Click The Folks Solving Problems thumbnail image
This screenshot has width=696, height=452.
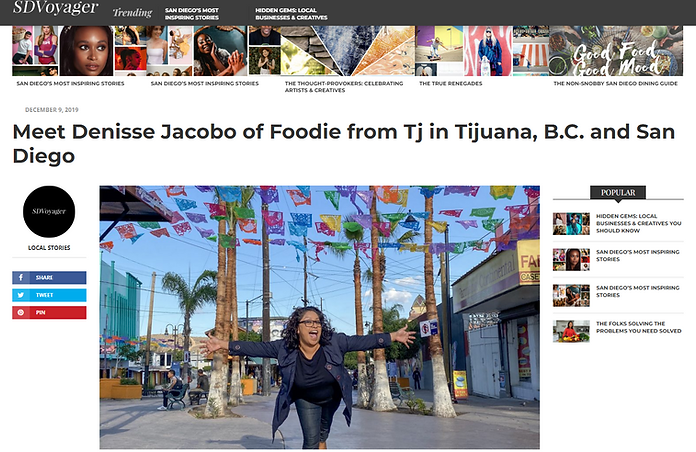click(571, 331)
